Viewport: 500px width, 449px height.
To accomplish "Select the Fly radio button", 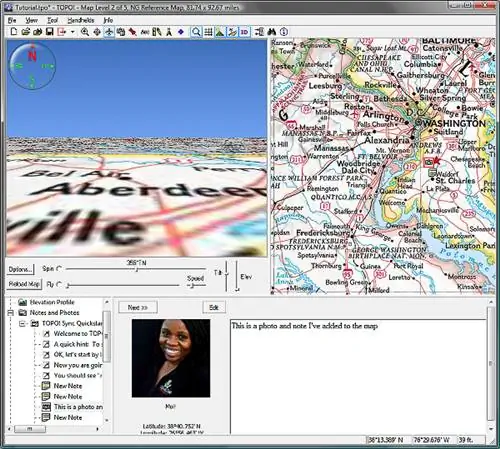I will (59, 284).
